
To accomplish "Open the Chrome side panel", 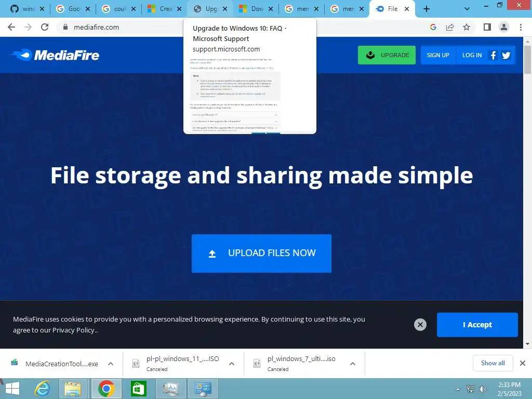I will (487, 27).
